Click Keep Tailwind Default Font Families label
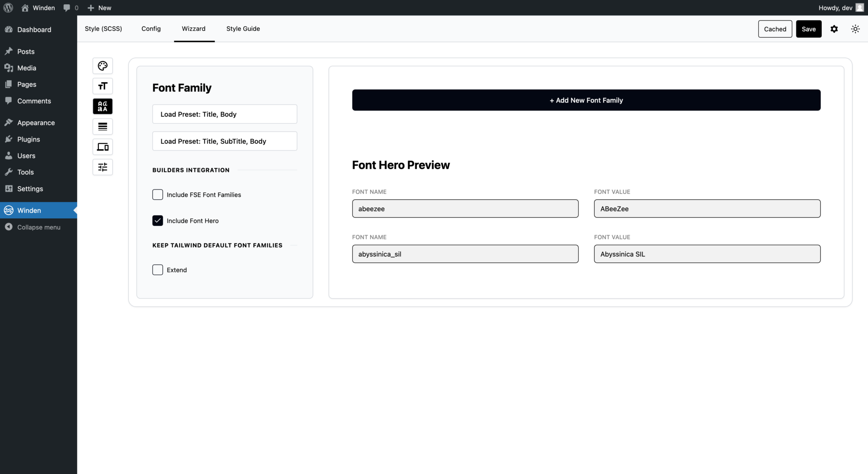The height and width of the screenshot is (474, 868). coord(217,245)
